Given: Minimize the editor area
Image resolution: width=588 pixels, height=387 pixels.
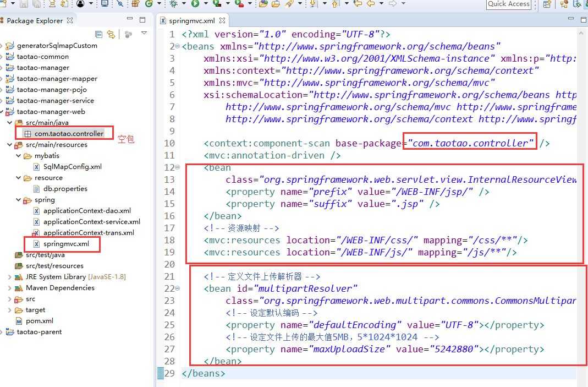Looking at the screenshot, I should pyautogui.click(x=571, y=18).
